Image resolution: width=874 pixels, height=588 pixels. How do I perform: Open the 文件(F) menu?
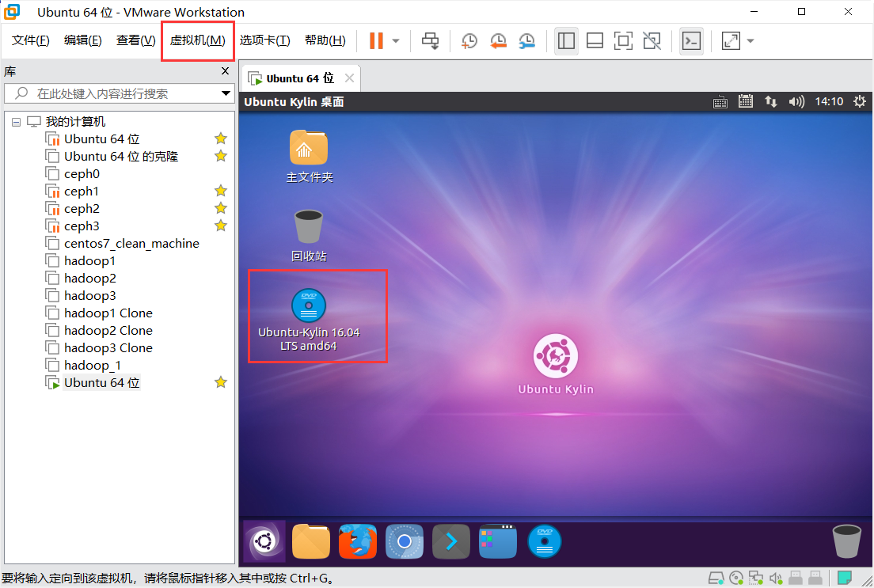coord(31,40)
